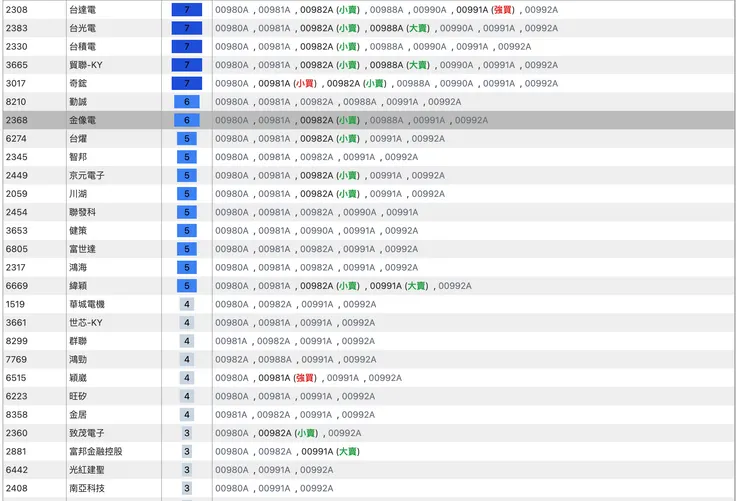Click the ETF list in the 8299 row
Viewport: 740px width, 501px height.
[x=295, y=341]
